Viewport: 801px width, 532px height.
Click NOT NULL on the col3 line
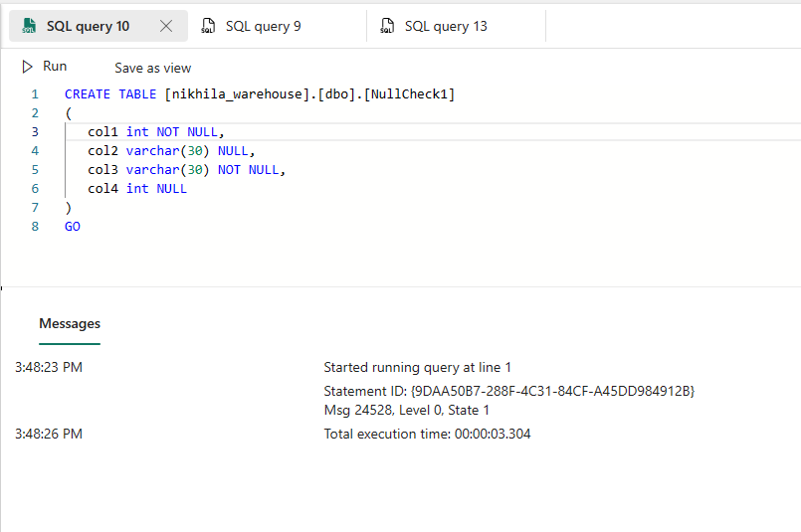click(249, 170)
